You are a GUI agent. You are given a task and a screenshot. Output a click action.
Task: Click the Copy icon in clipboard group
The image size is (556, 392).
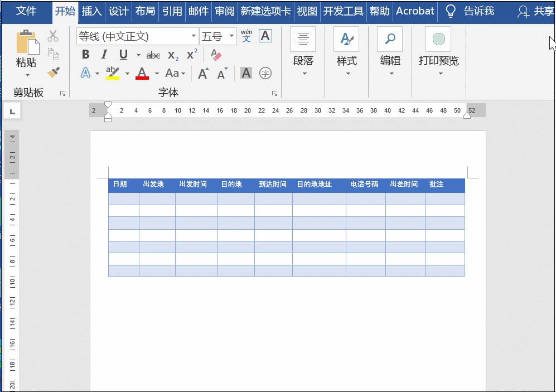click(53, 54)
